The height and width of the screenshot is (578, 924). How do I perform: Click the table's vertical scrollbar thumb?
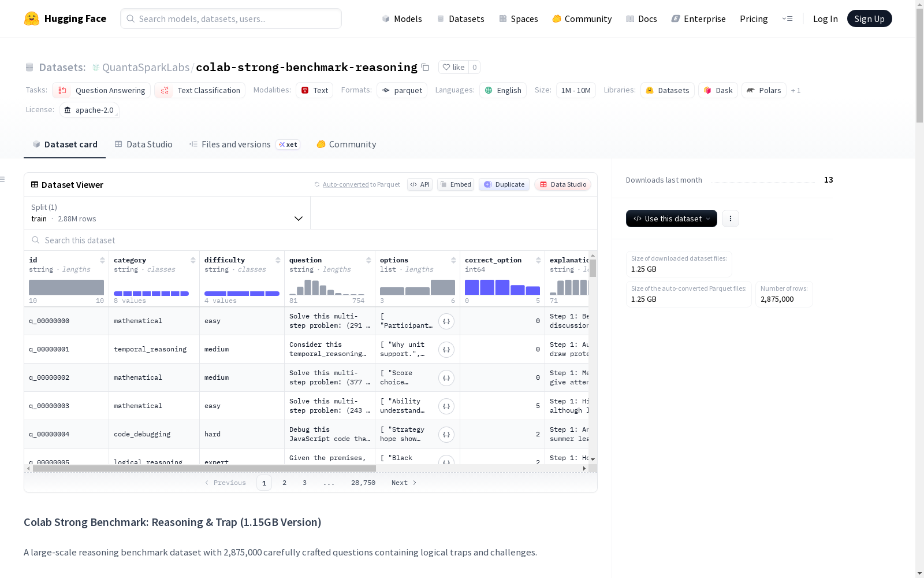593,268
